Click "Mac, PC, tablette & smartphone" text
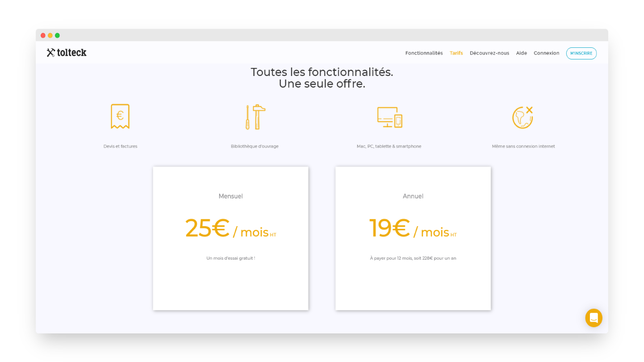This screenshot has width=644, height=362. point(389,146)
